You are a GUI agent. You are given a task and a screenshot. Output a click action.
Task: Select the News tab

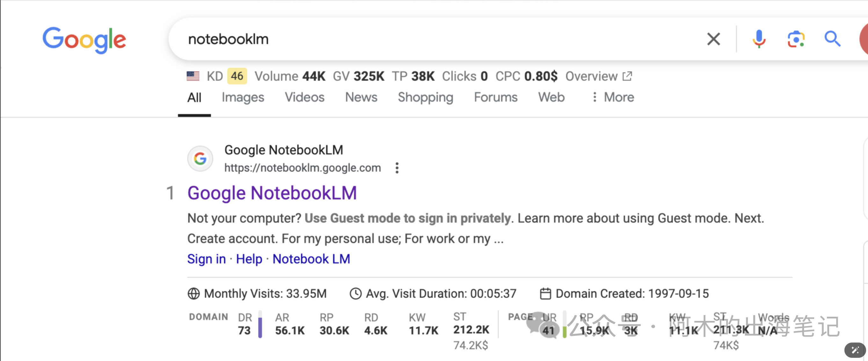coord(361,97)
